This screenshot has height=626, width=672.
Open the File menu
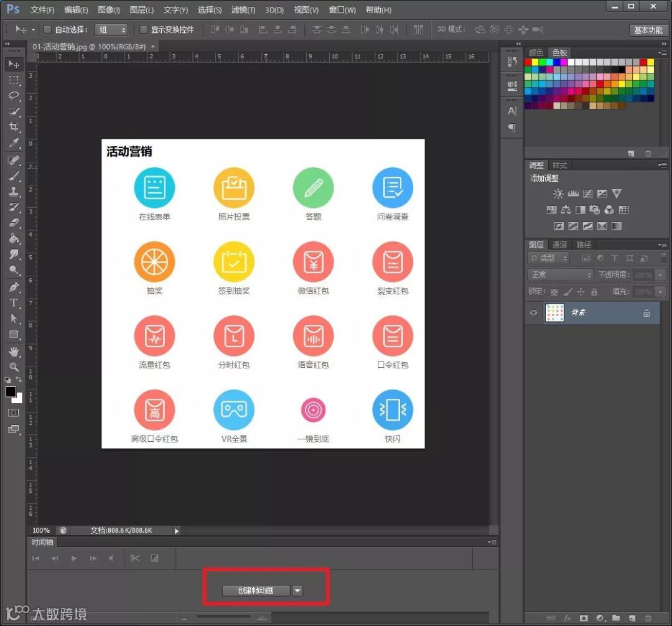pyautogui.click(x=42, y=10)
